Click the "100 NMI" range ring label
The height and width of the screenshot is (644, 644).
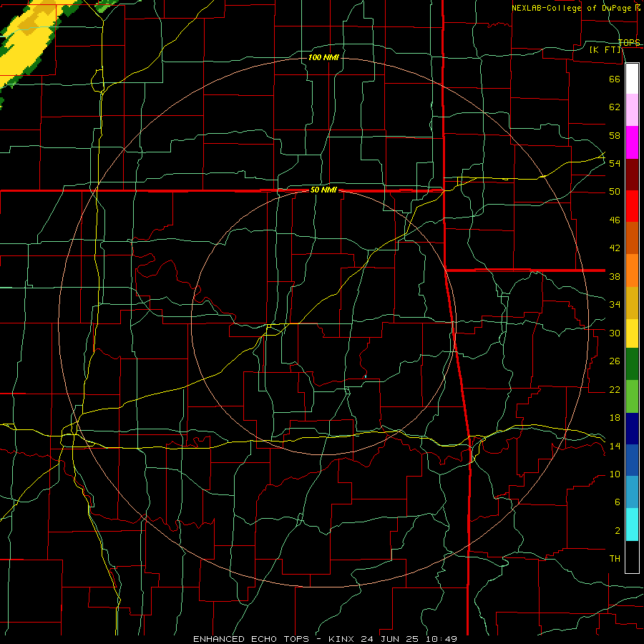pyautogui.click(x=323, y=57)
